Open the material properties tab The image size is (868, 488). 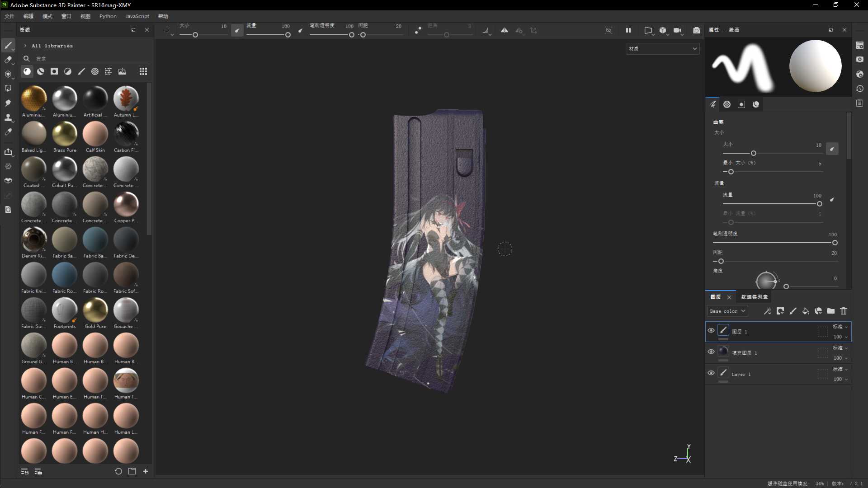[x=756, y=104]
